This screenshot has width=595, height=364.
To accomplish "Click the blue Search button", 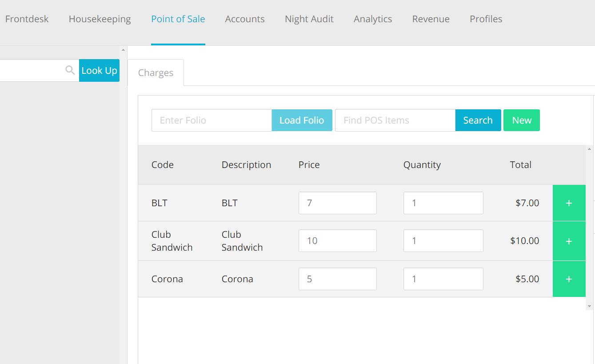I will [x=478, y=120].
